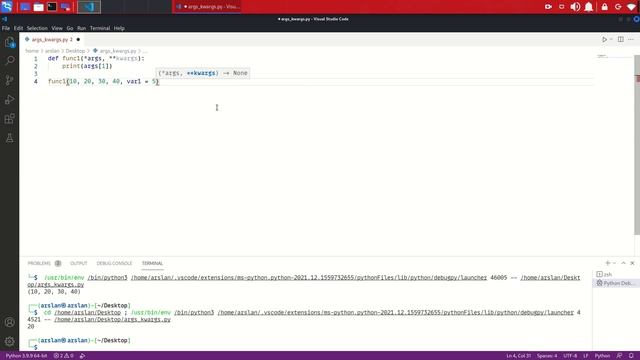Click unsaved dot on args_kwargs.py tab

tap(78, 40)
